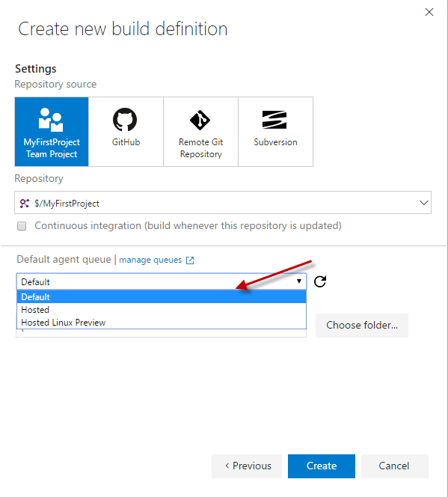Expand the Repository dropdown chevron

(x=423, y=203)
